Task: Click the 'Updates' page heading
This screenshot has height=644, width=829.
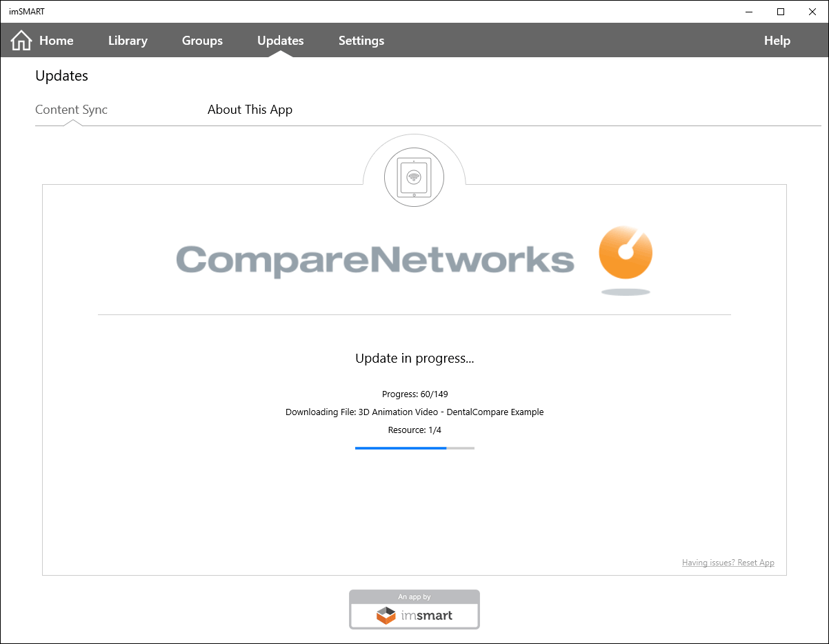Action: pyautogui.click(x=61, y=76)
